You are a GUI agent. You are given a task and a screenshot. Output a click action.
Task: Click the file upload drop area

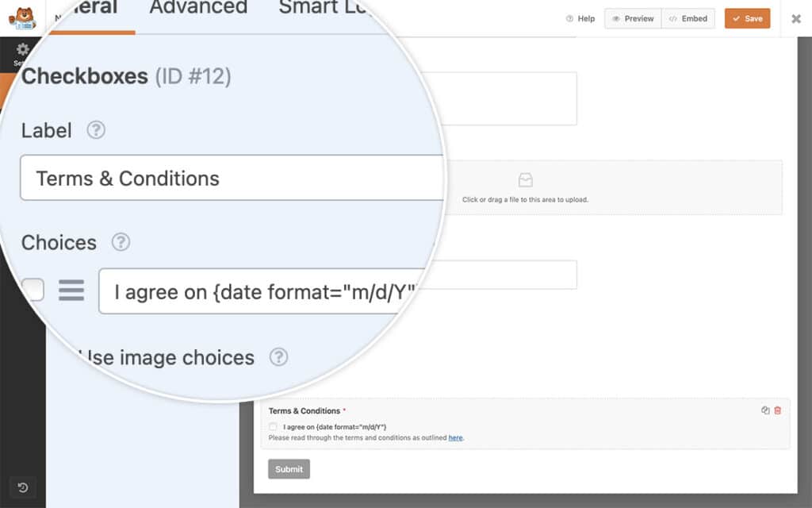click(x=526, y=187)
